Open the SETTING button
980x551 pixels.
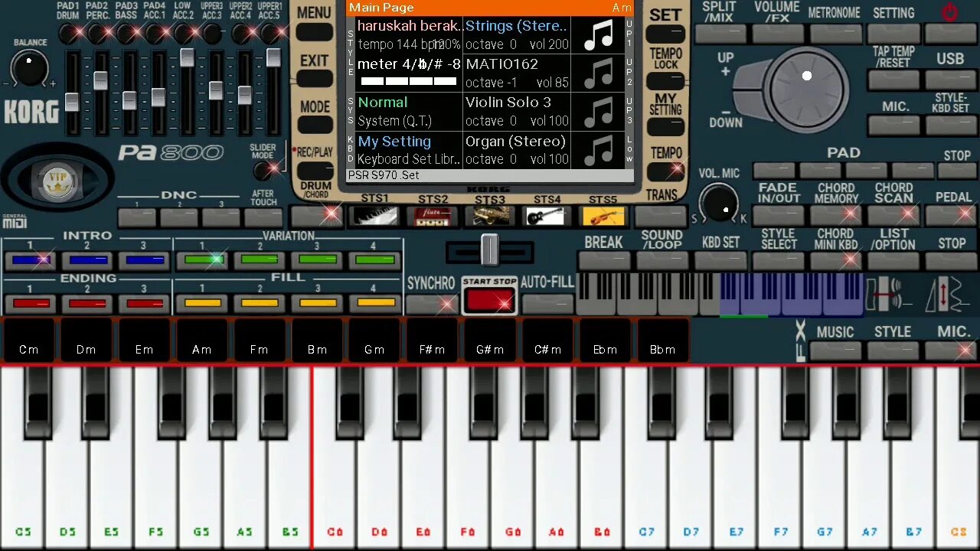click(893, 33)
